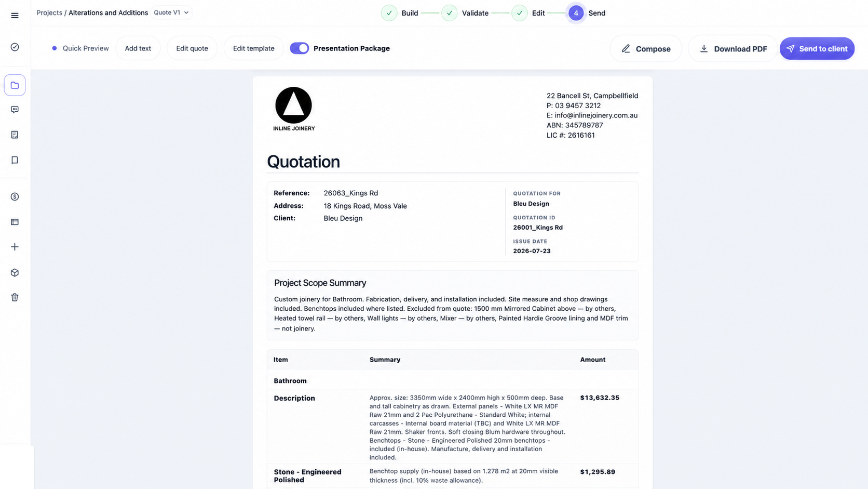Click the Client value Bleu Design

pos(343,218)
